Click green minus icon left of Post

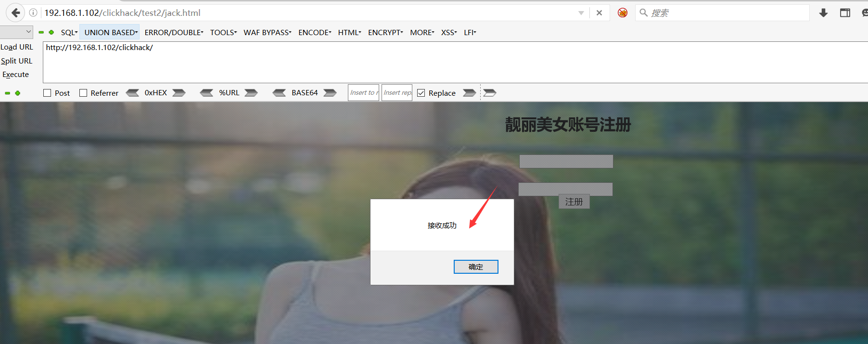pyautogui.click(x=8, y=93)
